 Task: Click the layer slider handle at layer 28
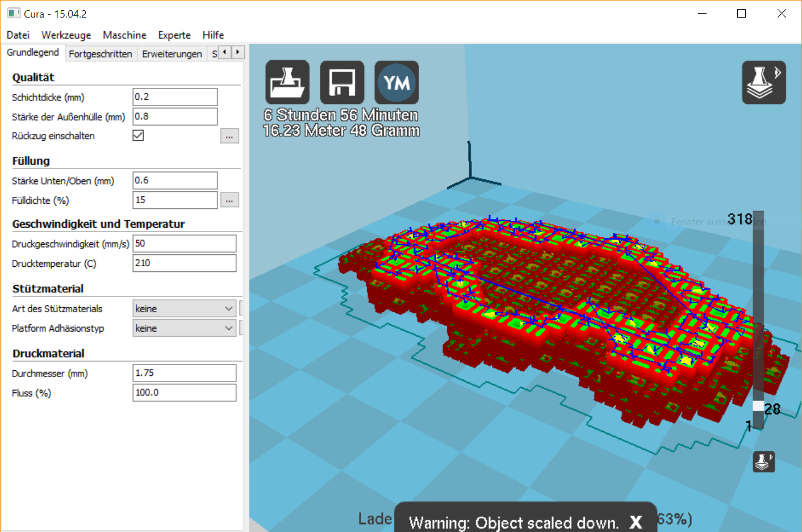(x=758, y=406)
